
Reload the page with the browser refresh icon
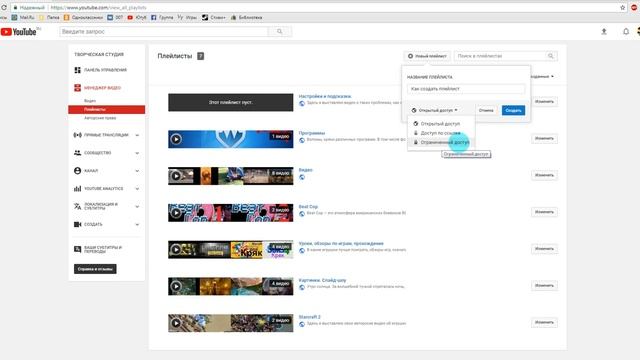pos(4,7)
